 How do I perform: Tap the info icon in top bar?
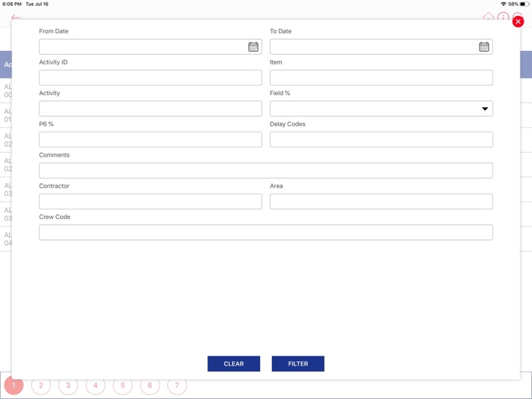[x=503, y=16]
